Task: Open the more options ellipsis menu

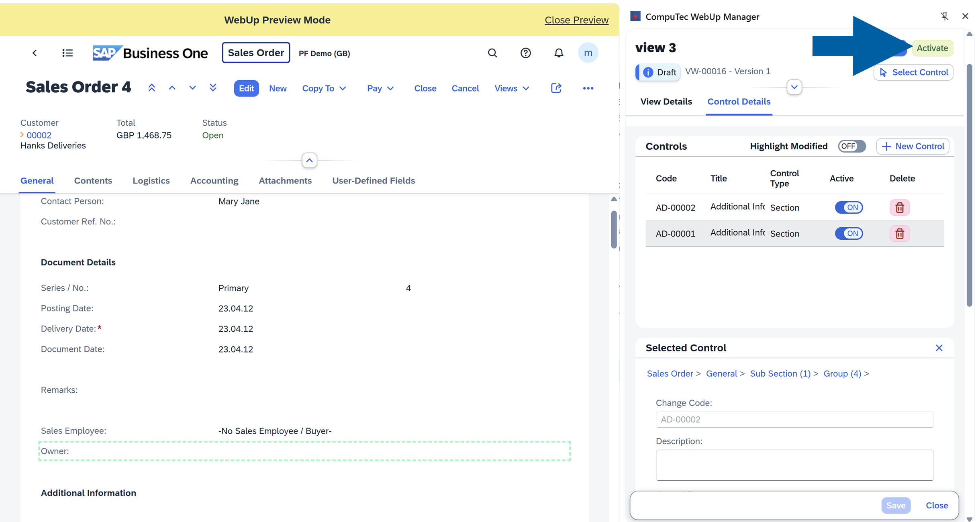Action: (588, 88)
